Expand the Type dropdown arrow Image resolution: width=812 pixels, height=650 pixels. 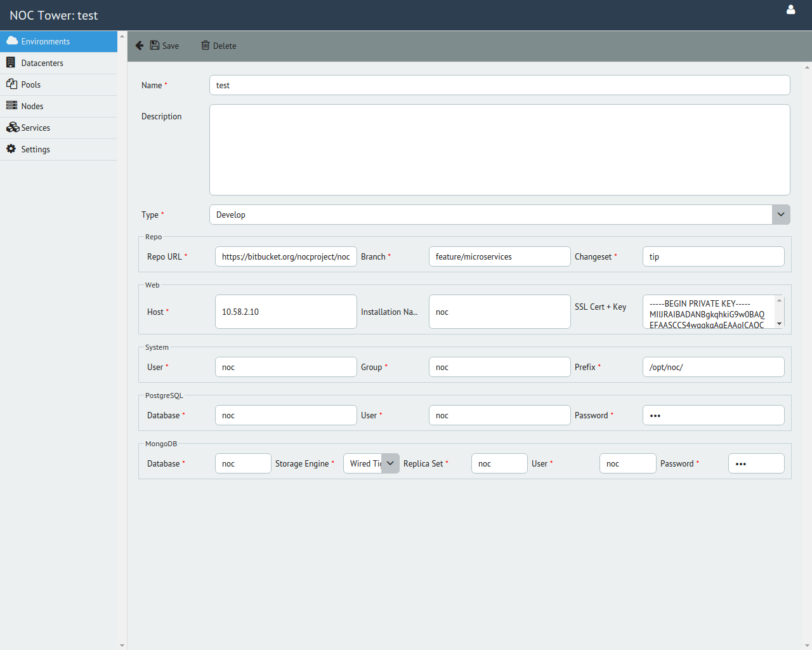(x=781, y=215)
